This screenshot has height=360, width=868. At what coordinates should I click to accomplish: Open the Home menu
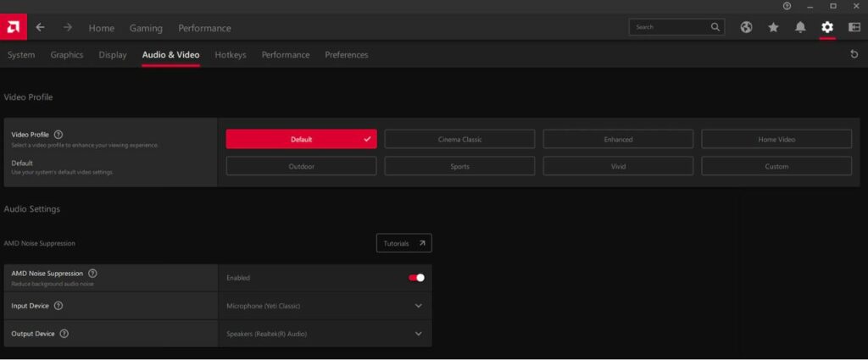tap(102, 28)
